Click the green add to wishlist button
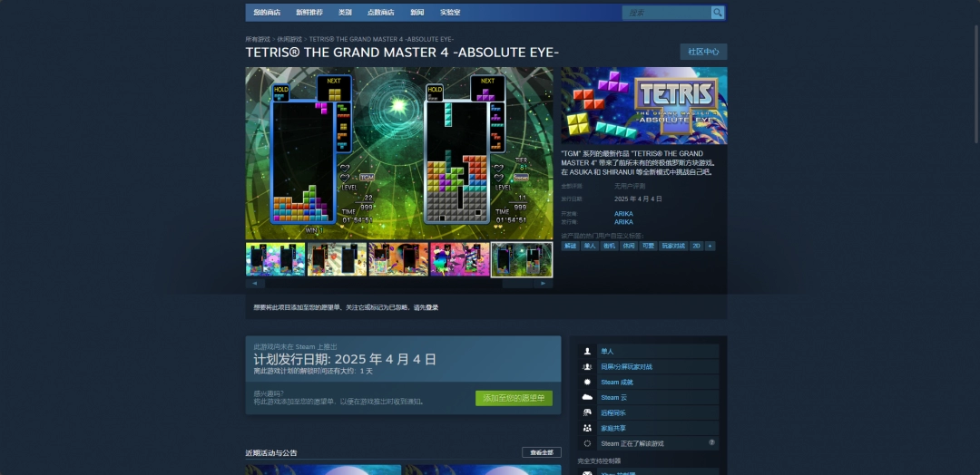980x475 pixels. 514,398
